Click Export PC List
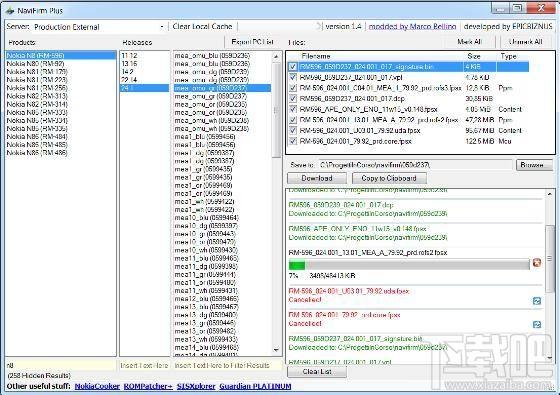Screen dimensions: 560x395 pos(252,42)
